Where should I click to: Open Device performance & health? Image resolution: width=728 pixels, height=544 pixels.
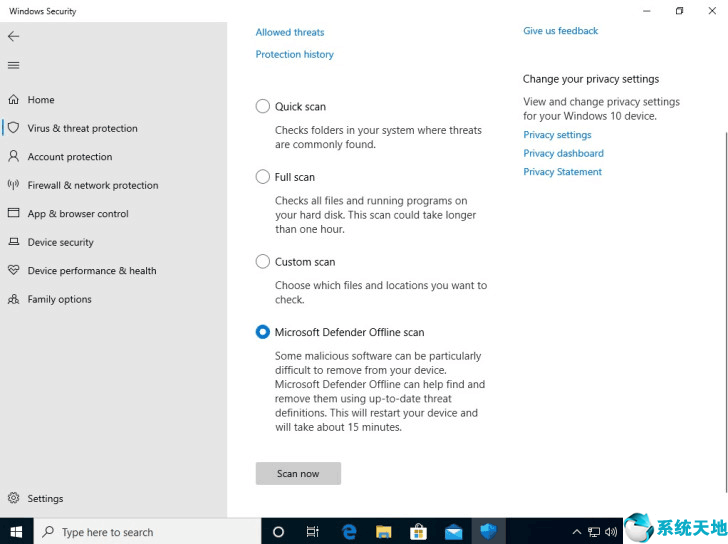point(113,270)
